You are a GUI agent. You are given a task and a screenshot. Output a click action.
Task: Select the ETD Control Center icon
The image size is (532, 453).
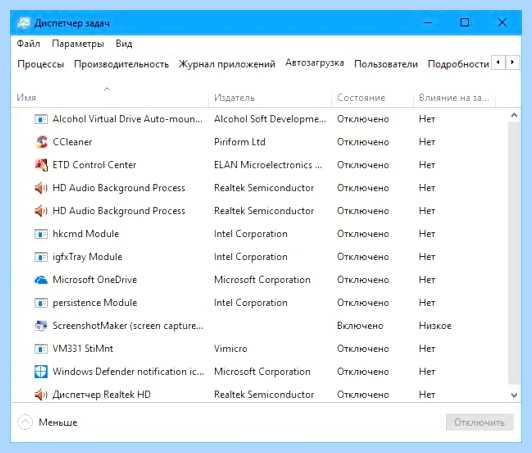(41, 165)
